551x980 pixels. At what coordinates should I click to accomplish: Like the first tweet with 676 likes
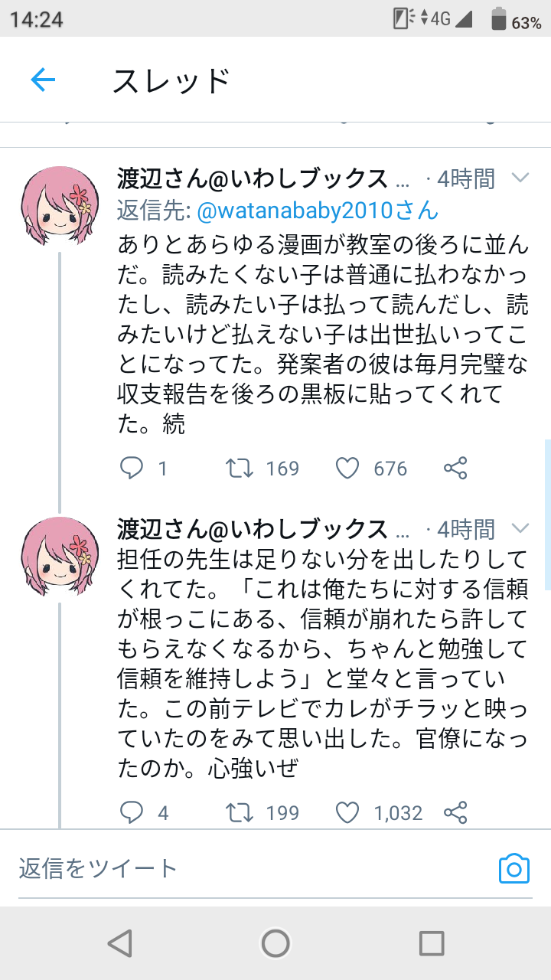tap(347, 468)
